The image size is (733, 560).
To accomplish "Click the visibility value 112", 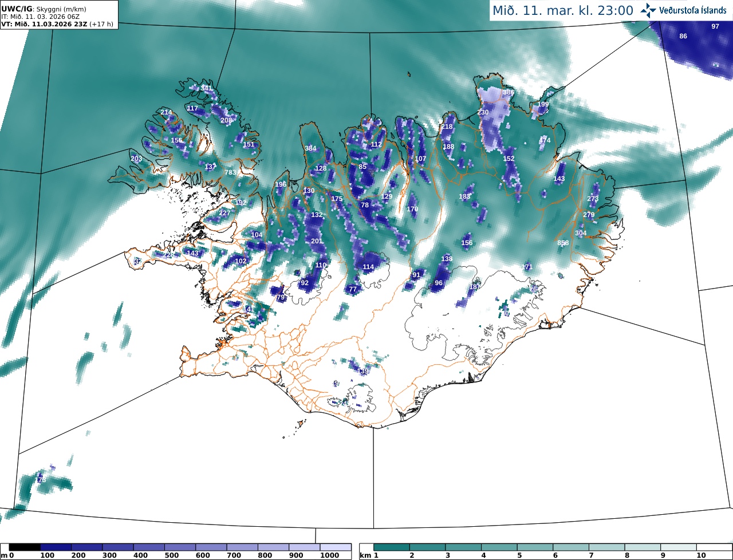I will 376,145.
